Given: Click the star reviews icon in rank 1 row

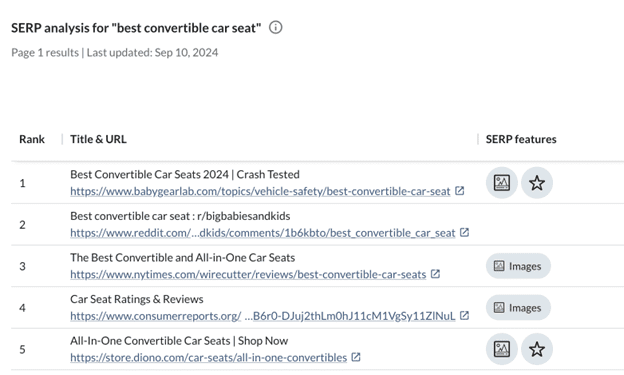Looking at the screenshot, I should (537, 183).
